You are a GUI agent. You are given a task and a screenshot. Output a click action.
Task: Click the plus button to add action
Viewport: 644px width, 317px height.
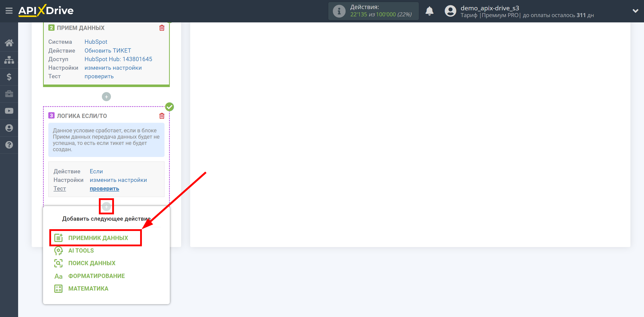click(x=106, y=207)
